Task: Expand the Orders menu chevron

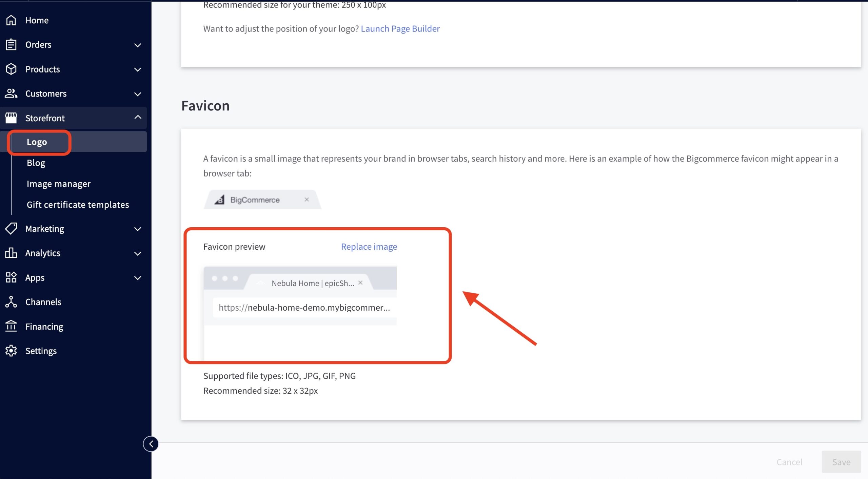Action: click(138, 45)
